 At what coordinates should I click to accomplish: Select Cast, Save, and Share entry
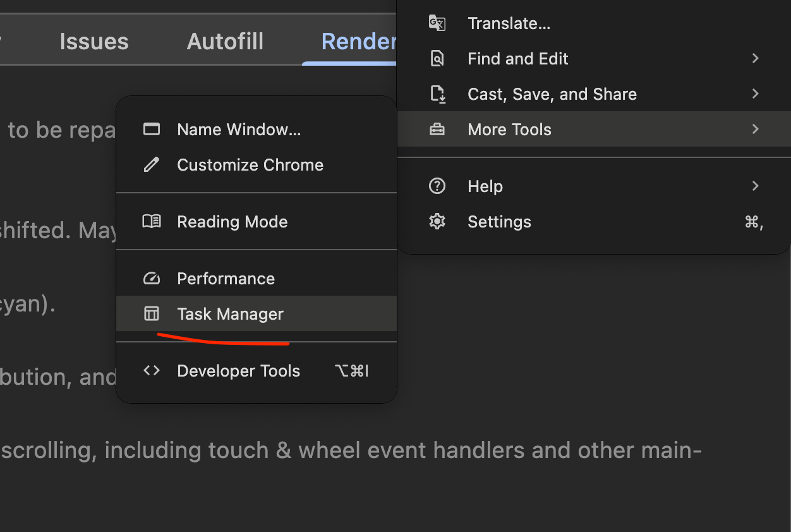pos(594,94)
